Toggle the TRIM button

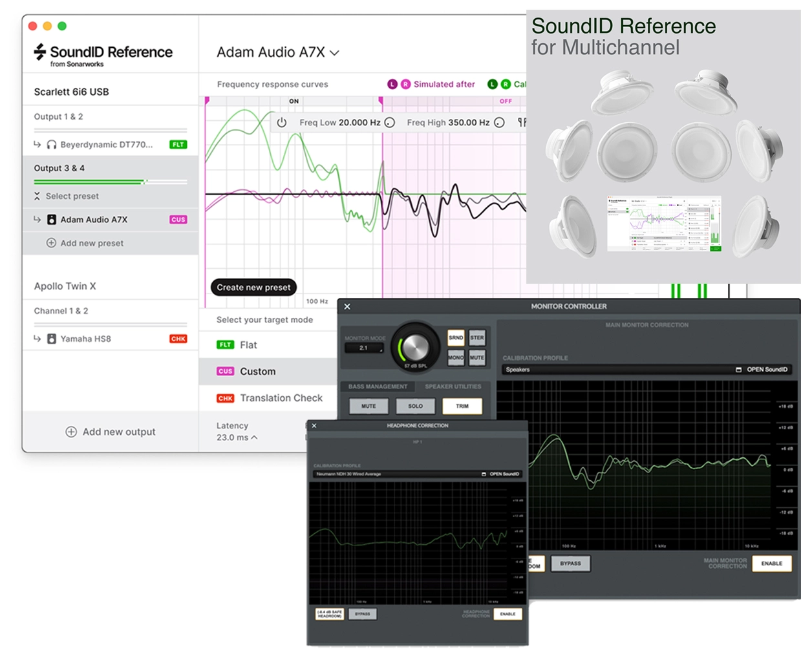pos(462,406)
